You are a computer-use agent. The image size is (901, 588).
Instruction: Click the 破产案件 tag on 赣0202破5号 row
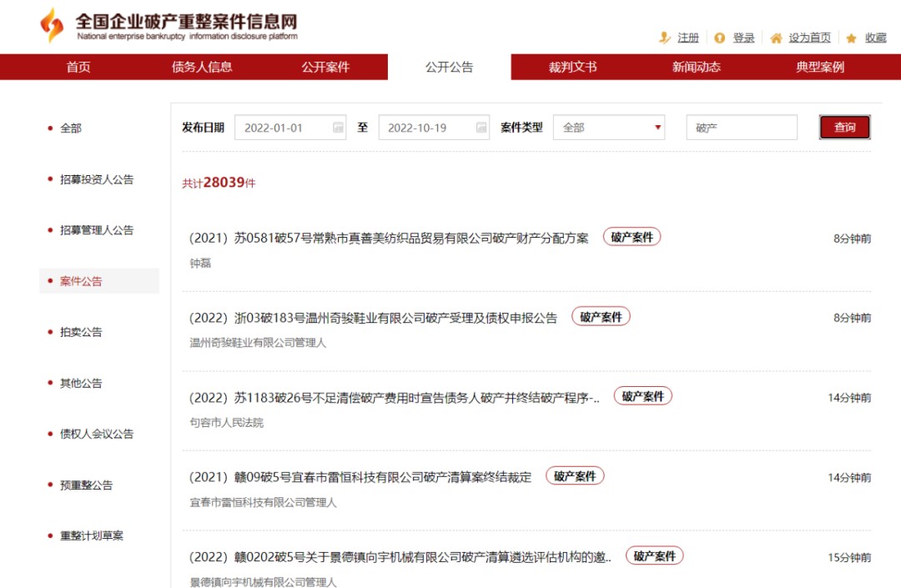point(654,555)
